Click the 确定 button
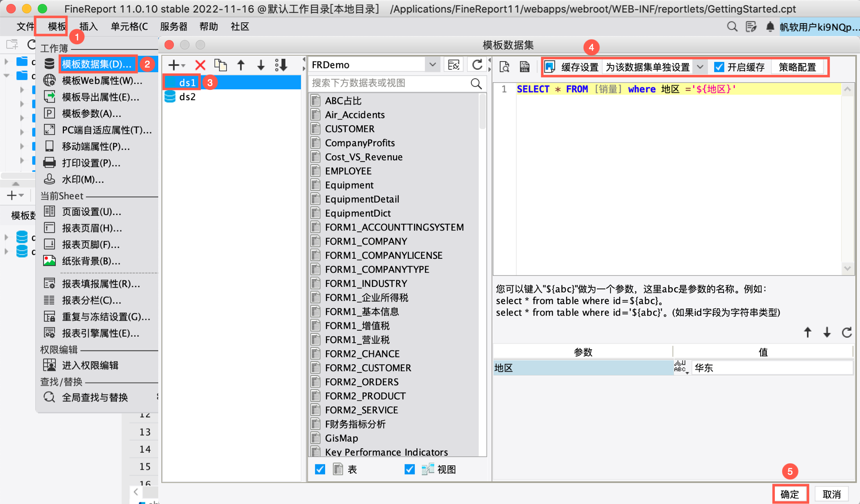The width and height of the screenshot is (860, 504). pos(790,494)
